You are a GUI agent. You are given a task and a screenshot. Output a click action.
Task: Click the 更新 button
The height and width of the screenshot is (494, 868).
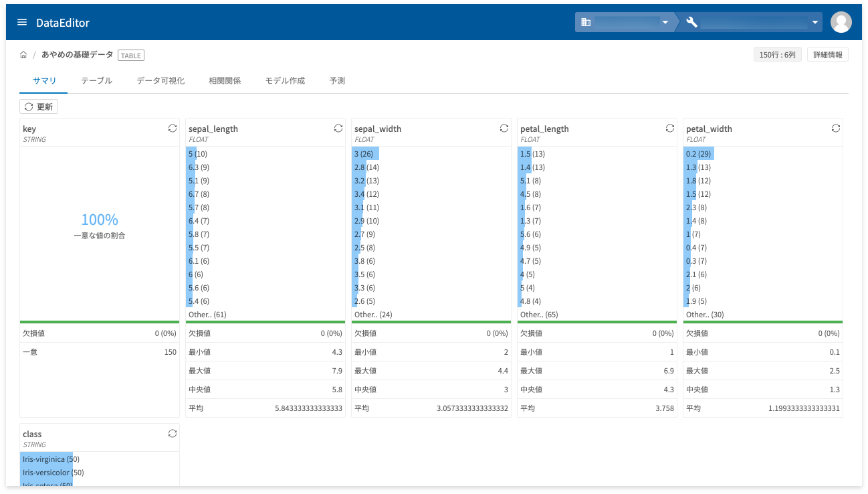39,106
